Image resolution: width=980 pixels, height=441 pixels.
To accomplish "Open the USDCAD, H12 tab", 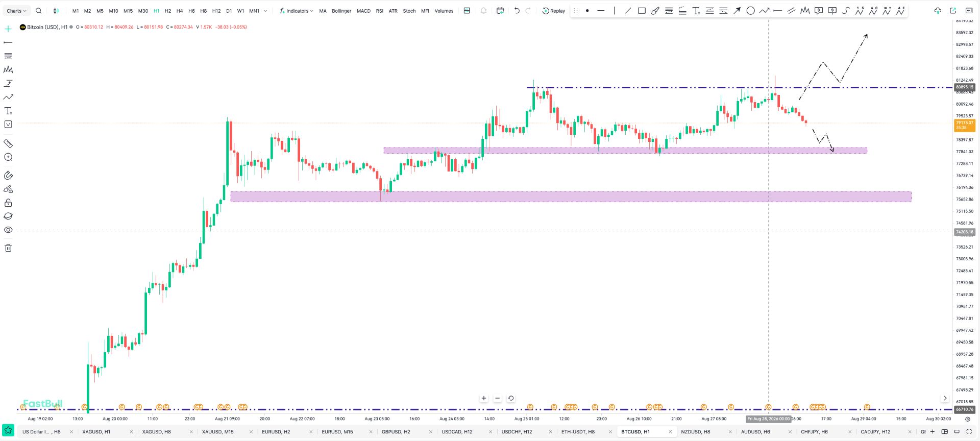I will pyautogui.click(x=457, y=432).
